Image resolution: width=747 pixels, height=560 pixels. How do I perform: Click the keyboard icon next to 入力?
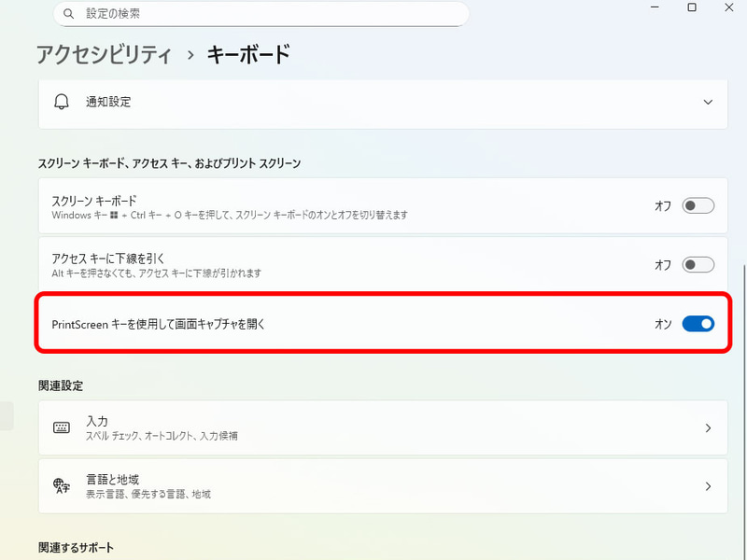click(x=60, y=427)
